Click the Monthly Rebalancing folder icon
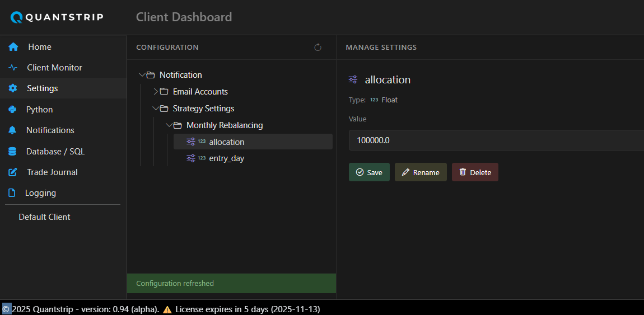The image size is (644, 315). (178, 125)
